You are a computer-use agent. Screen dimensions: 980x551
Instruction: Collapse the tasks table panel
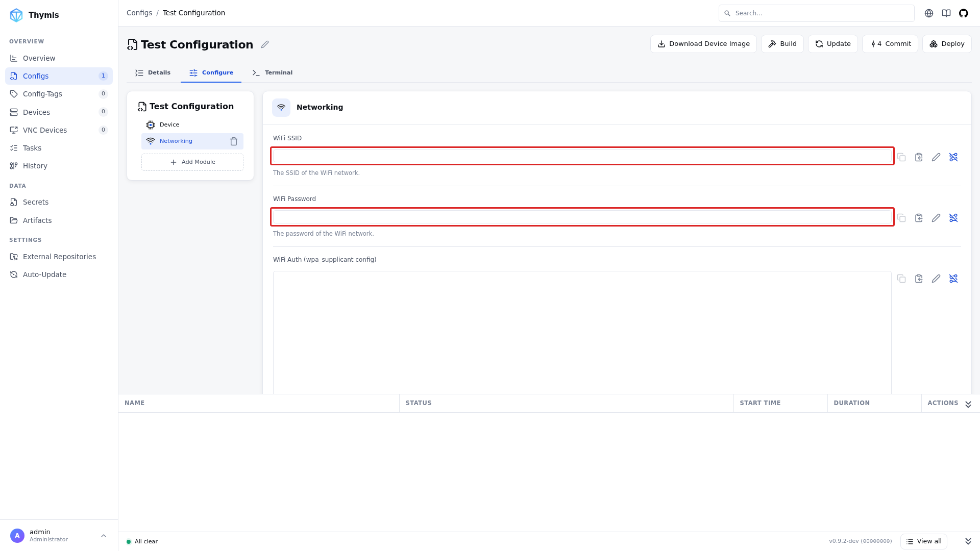click(x=968, y=404)
